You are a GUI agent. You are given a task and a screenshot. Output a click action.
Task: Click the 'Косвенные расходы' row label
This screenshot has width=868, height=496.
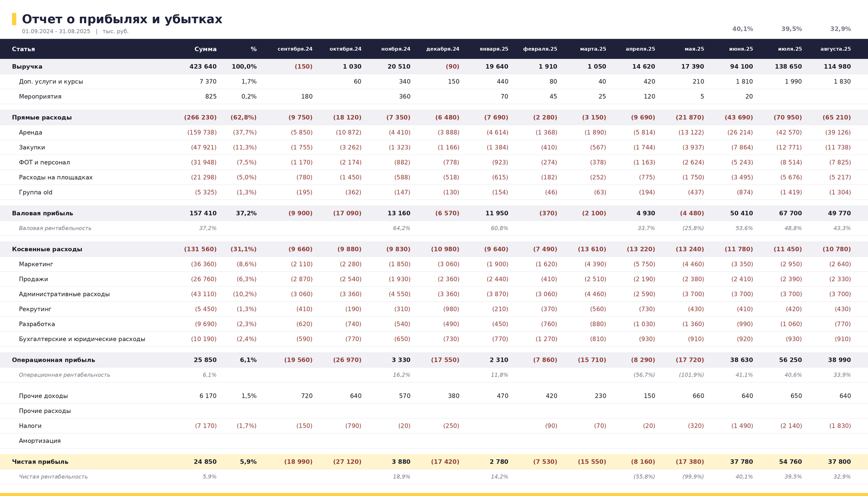(x=47, y=249)
